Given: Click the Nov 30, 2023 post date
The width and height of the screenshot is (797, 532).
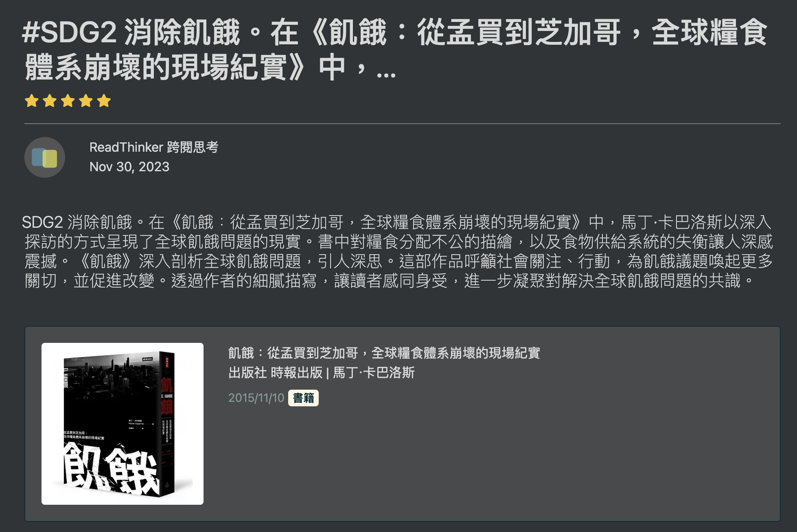Looking at the screenshot, I should [129, 167].
